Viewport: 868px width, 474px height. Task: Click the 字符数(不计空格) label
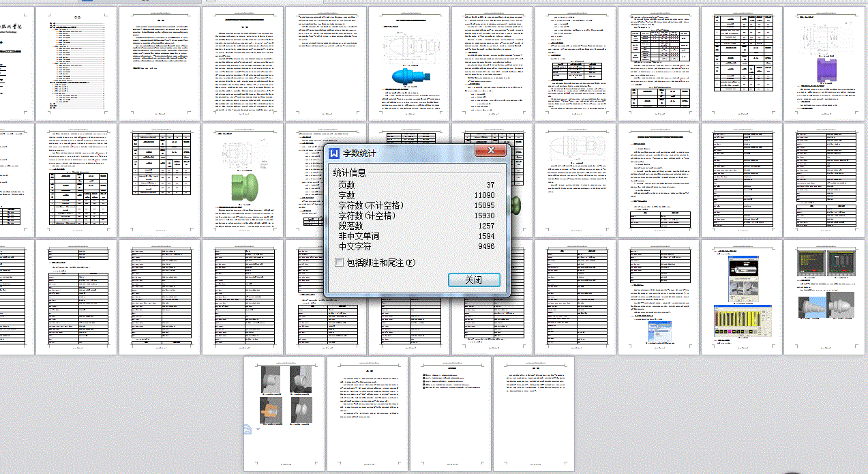click(x=371, y=205)
